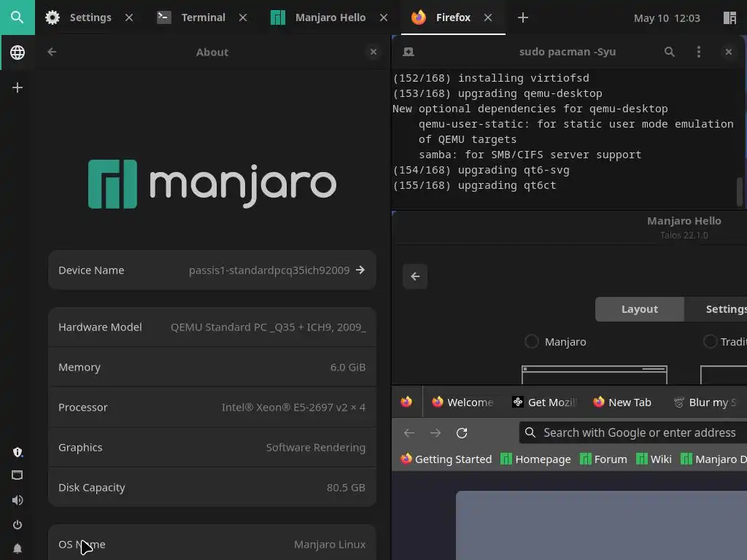Focus the Firefox address search bar
The width and height of the screenshot is (747, 560).
tap(634, 432)
